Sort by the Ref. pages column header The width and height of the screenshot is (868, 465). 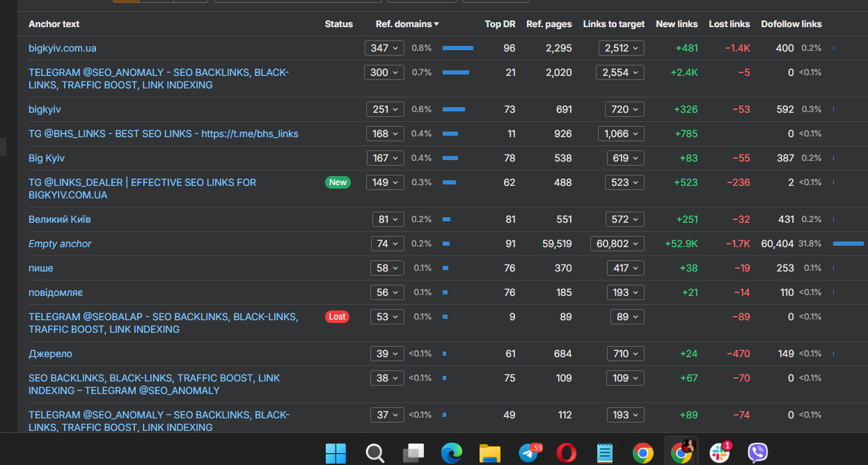coord(549,24)
